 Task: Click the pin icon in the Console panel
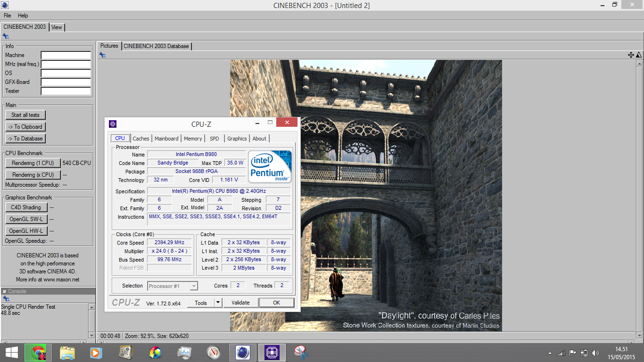click(6, 299)
